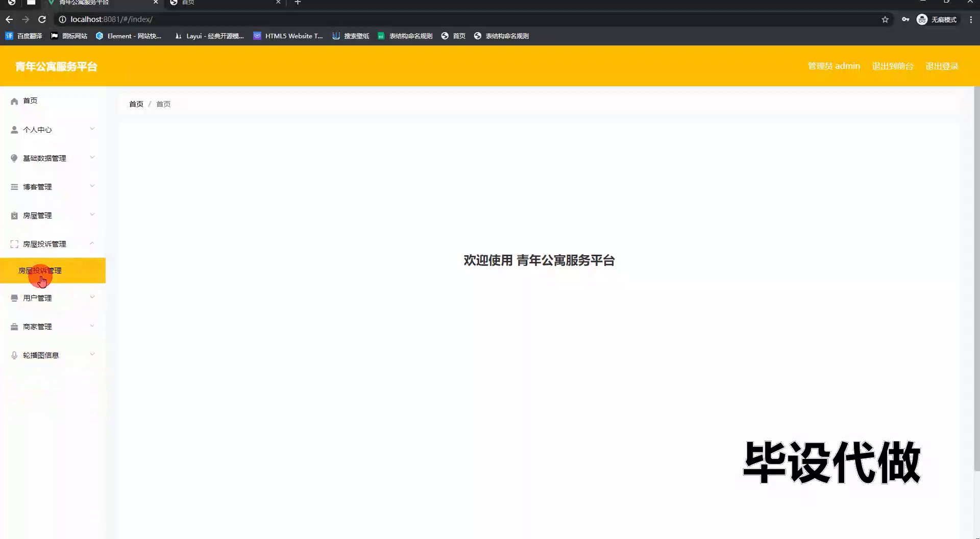Reload the page with the refresh icon
The width and height of the screenshot is (980, 539).
click(x=42, y=19)
